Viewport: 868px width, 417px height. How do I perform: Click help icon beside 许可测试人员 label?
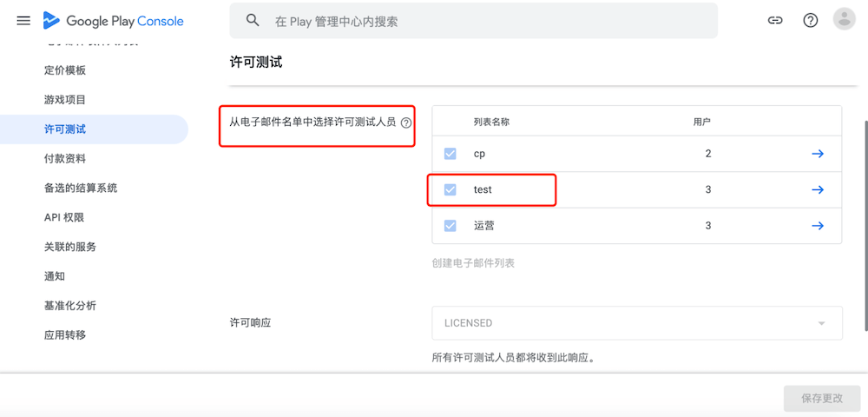tap(406, 123)
